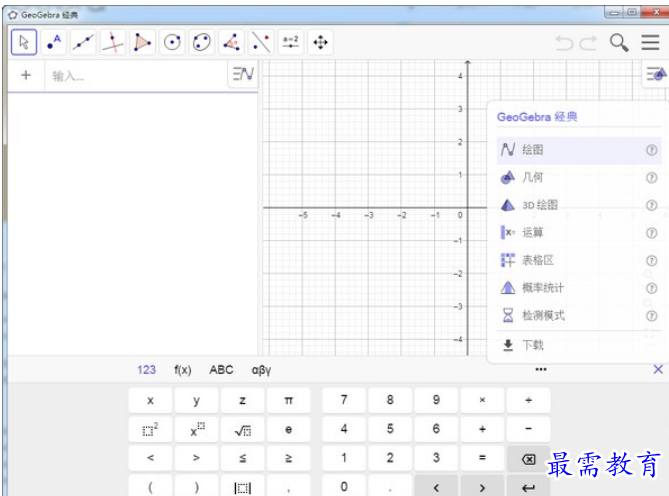Select the Move arrow tool
This screenshot has width=669, height=496.
(24, 42)
